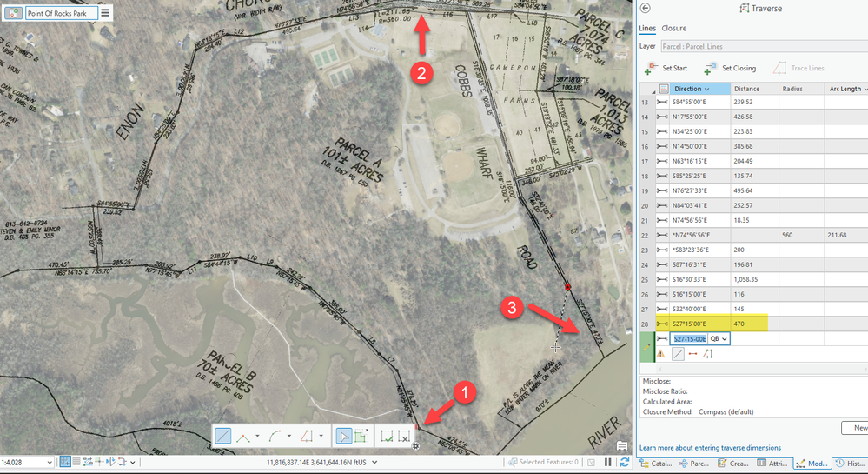Click the selection filter icon beside Selected Features
Viewport: 868px width, 474px height.
(591, 462)
